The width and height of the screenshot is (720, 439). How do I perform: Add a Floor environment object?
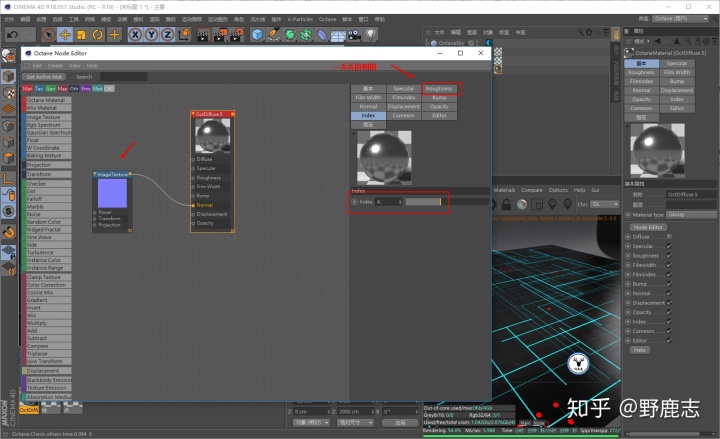[338, 35]
